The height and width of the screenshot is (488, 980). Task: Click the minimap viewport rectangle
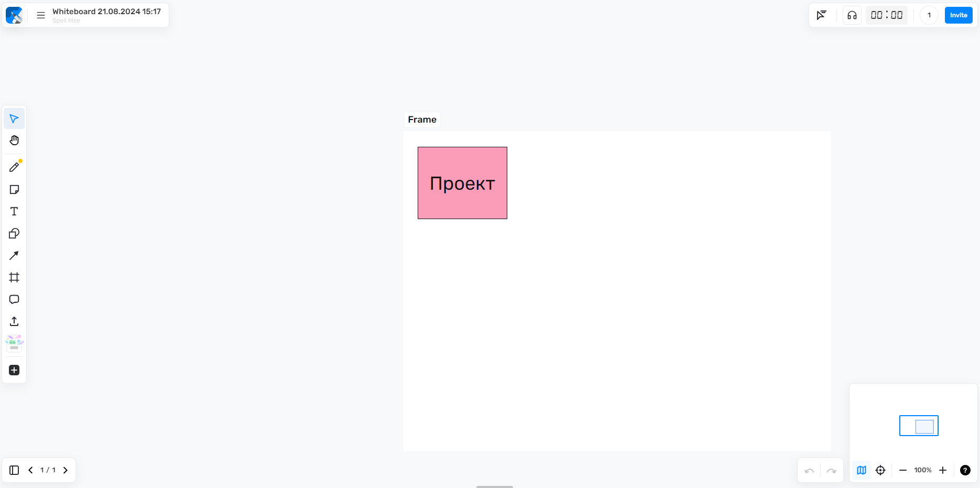click(919, 426)
